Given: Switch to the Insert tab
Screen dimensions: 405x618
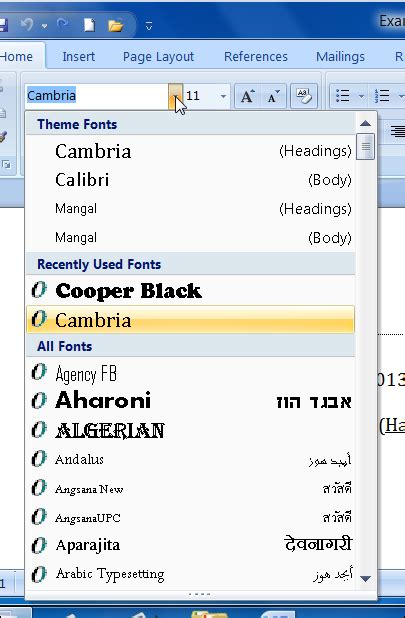Looking at the screenshot, I should [x=78, y=57].
